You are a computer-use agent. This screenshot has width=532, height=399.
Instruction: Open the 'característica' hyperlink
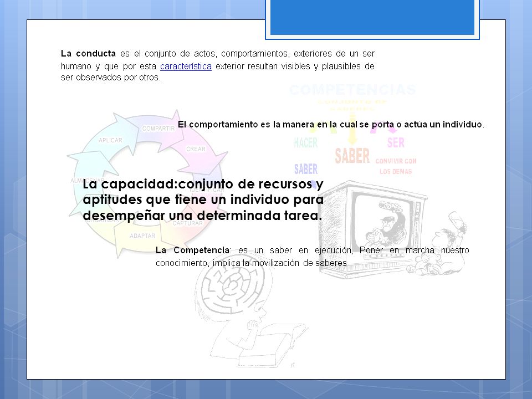tap(186, 66)
